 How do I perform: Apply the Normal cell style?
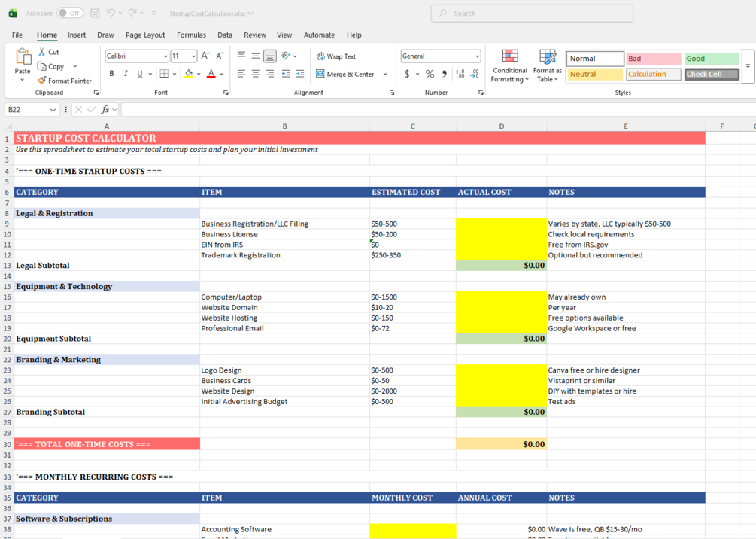click(596, 59)
